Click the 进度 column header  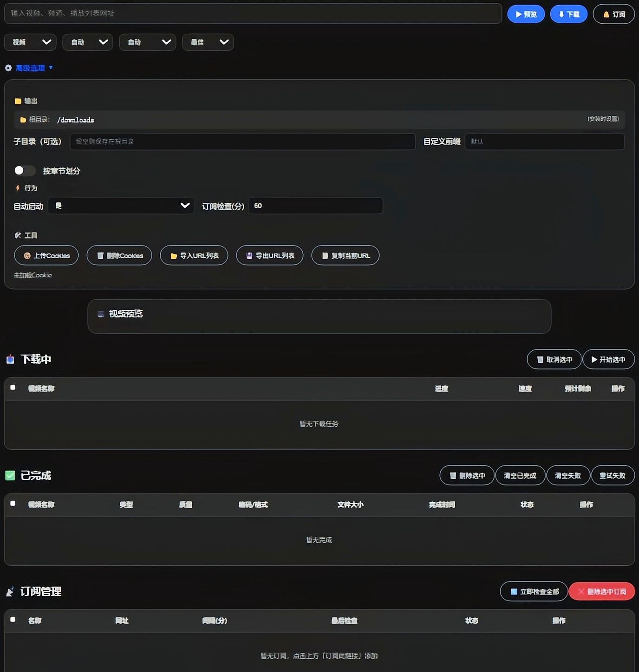pyautogui.click(x=442, y=388)
